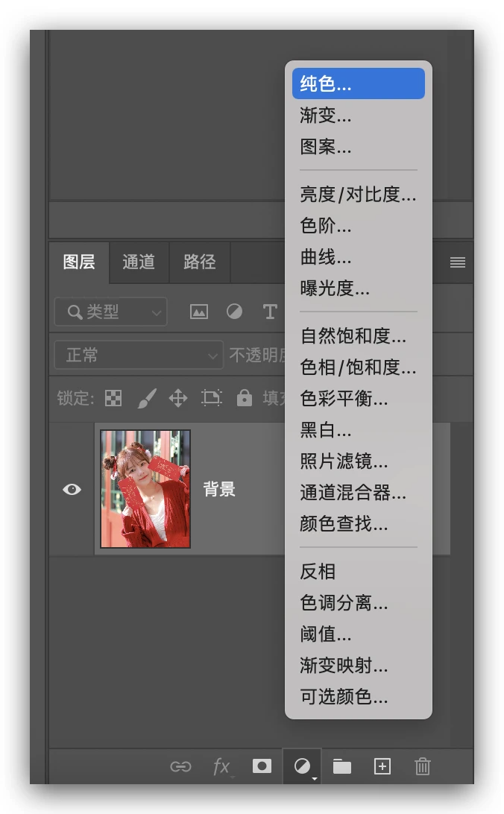Open the layers panel hamburger menu
504x814 pixels.
point(458,262)
